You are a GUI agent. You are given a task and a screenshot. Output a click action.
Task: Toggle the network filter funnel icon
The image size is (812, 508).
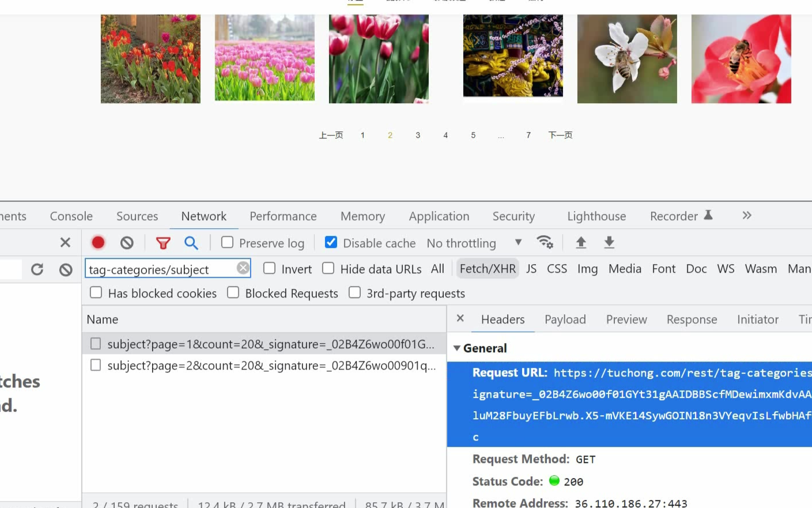pyautogui.click(x=163, y=243)
